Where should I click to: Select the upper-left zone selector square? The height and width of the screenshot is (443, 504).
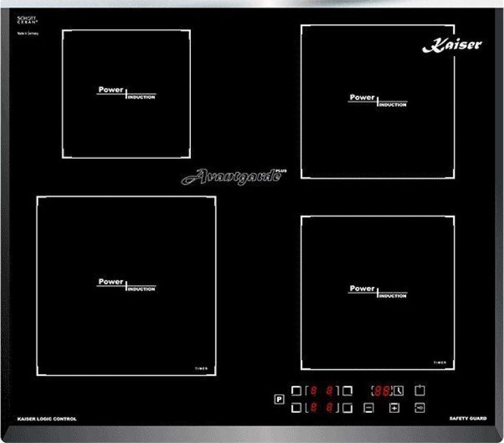point(296,390)
